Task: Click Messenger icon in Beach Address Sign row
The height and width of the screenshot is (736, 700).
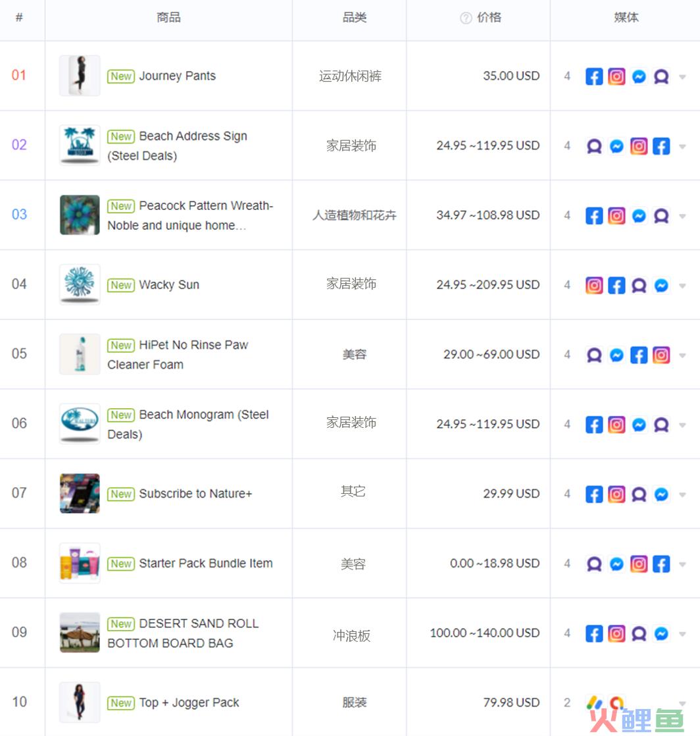Action: point(616,146)
